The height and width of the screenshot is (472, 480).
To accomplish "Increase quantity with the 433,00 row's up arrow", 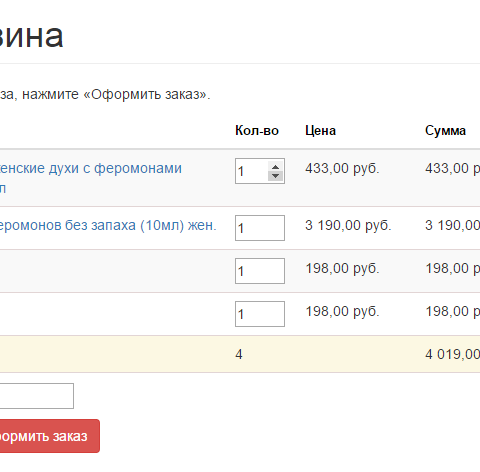I will [275, 167].
